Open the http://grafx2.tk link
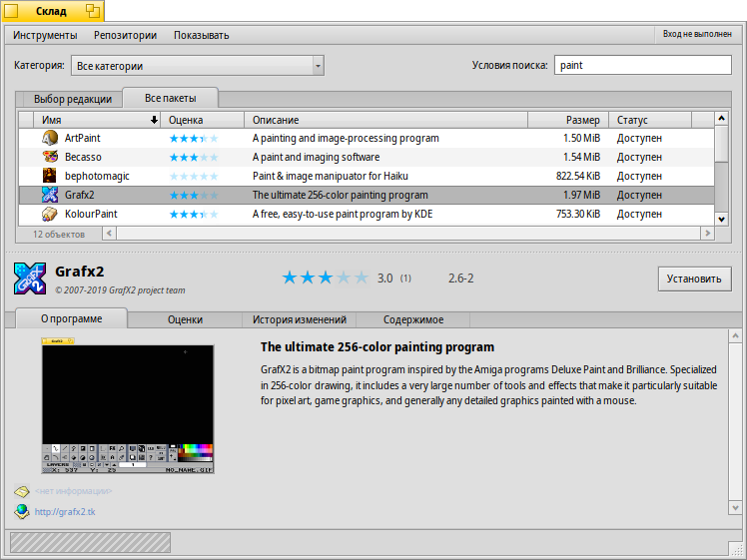The height and width of the screenshot is (560, 747). pos(65,512)
